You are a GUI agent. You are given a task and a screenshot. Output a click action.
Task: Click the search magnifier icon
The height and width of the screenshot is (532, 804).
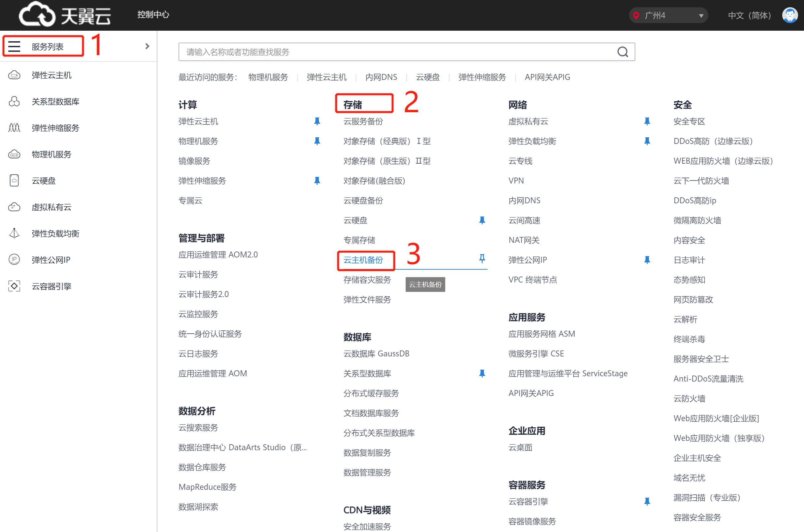pyautogui.click(x=622, y=52)
